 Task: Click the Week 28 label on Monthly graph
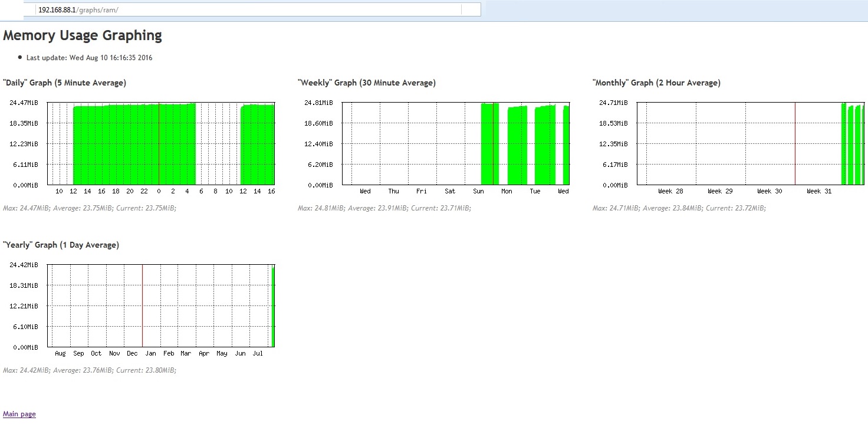pyautogui.click(x=670, y=191)
